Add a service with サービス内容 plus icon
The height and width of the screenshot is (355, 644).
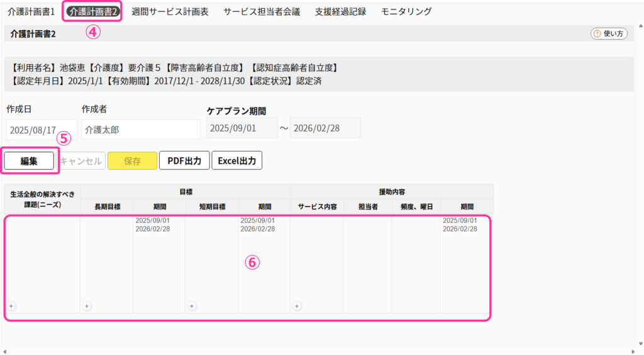(x=297, y=306)
